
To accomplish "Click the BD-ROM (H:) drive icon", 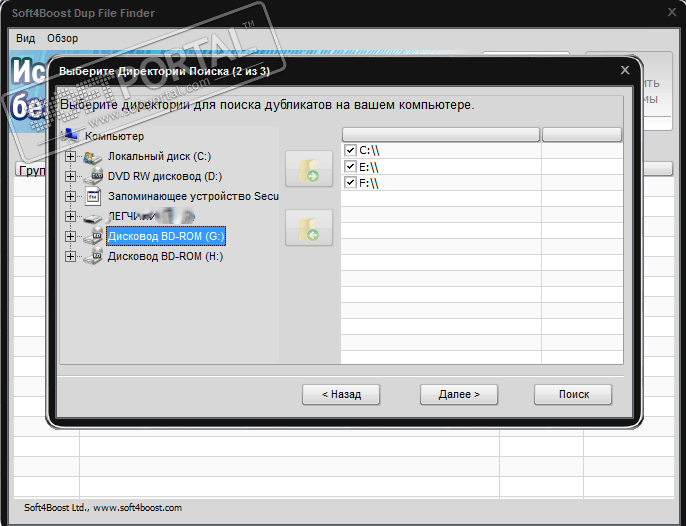I will pyautogui.click(x=93, y=256).
